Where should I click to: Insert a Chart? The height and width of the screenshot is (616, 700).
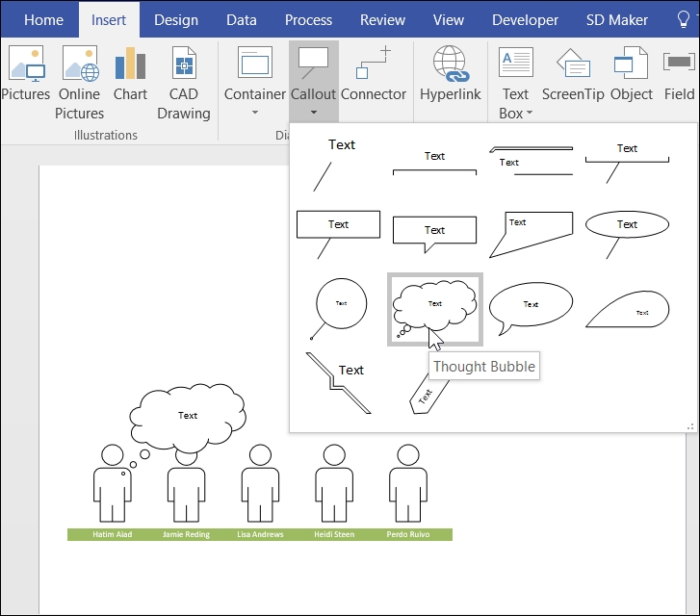pyautogui.click(x=130, y=74)
